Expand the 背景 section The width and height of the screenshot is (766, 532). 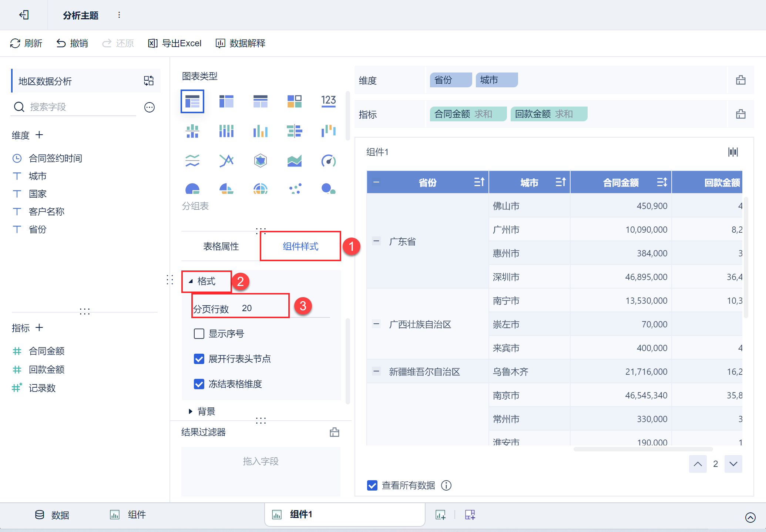click(x=191, y=411)
